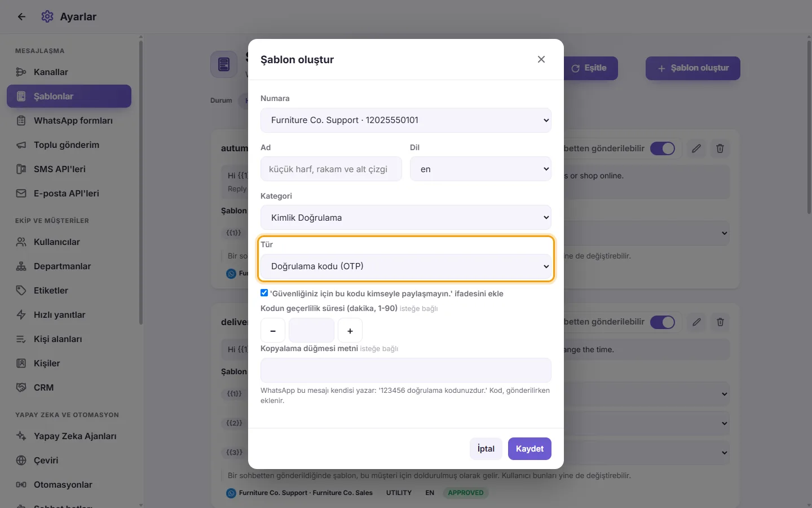Toggle the delivery template chat-sending switch
812x508 pixels.
point(663,322)
